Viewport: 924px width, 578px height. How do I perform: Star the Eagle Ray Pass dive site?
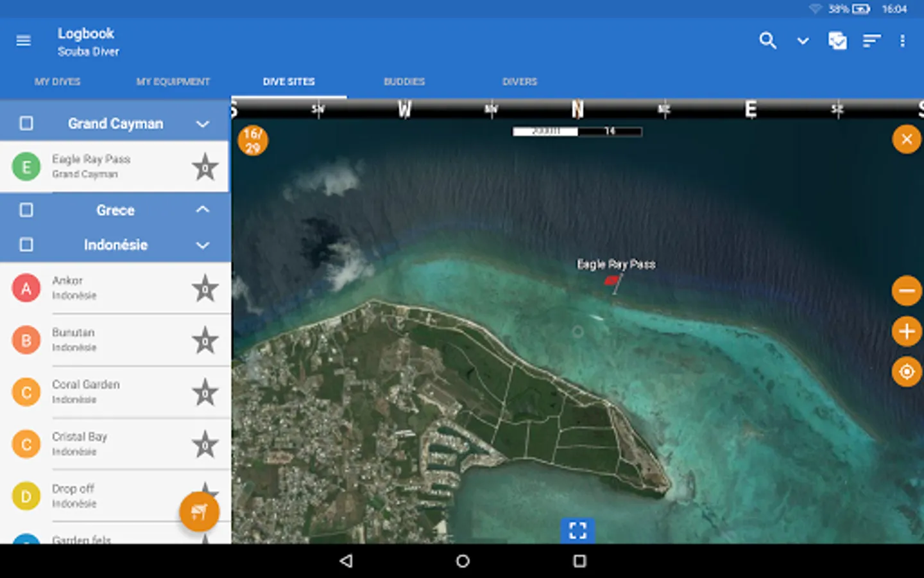(x=205, y=167)
